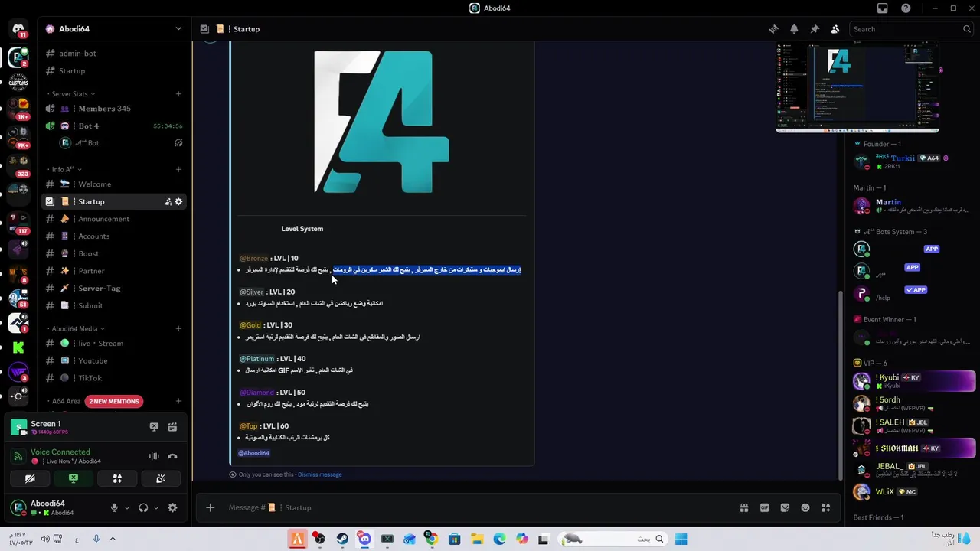
Task: Send a gift icon in message bar
Action: [x=743, y=507]
